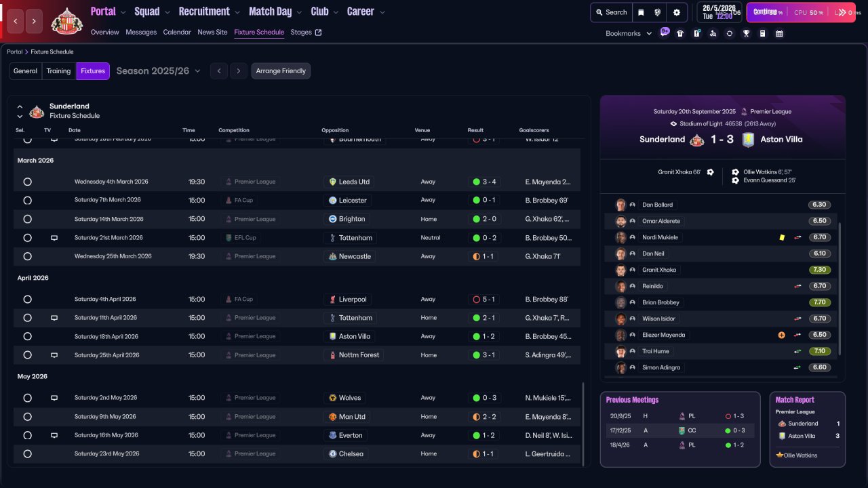The height and width of the screenshot is (488, 868).
Task: Open the Calendar tab
Action: click(x=177, y=32)
